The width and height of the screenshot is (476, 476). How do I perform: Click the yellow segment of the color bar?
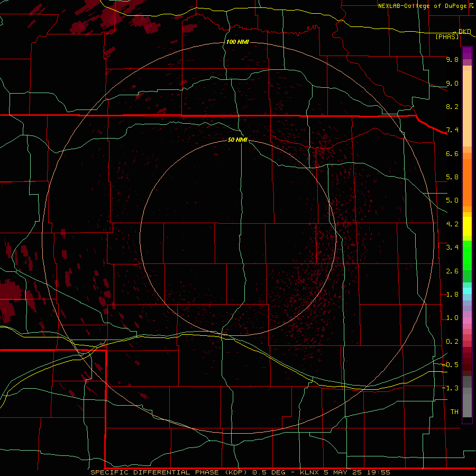pos(467,226)
